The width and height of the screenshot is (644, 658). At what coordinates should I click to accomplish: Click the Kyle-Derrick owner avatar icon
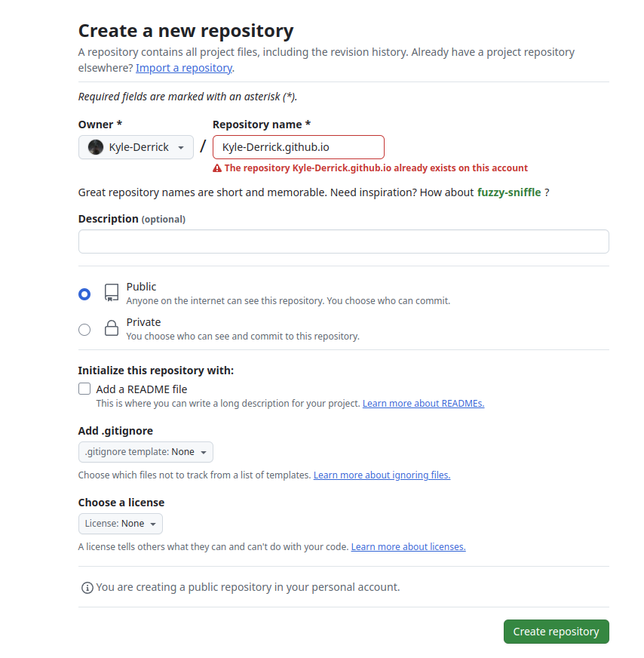(x=96, y=147)
